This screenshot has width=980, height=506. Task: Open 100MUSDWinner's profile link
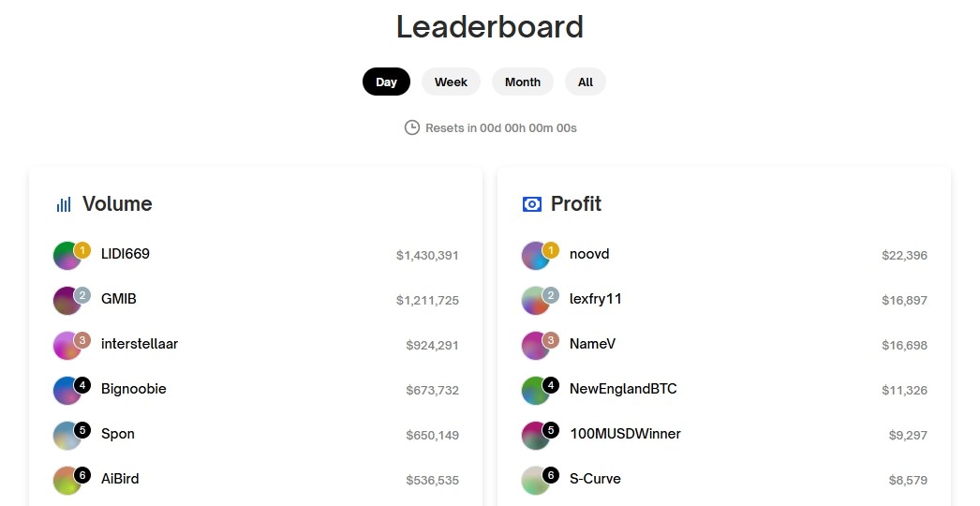click(x=625, y=434)
